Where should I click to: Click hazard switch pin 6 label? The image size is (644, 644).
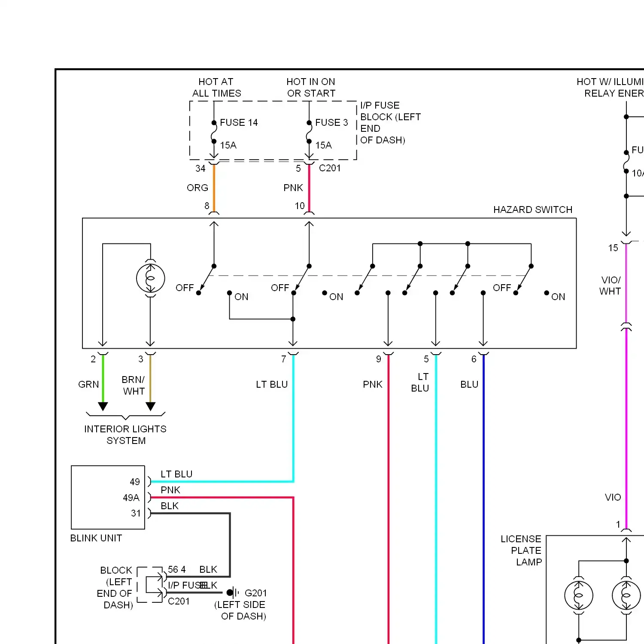pyautogui.click(x=474, y=359)
